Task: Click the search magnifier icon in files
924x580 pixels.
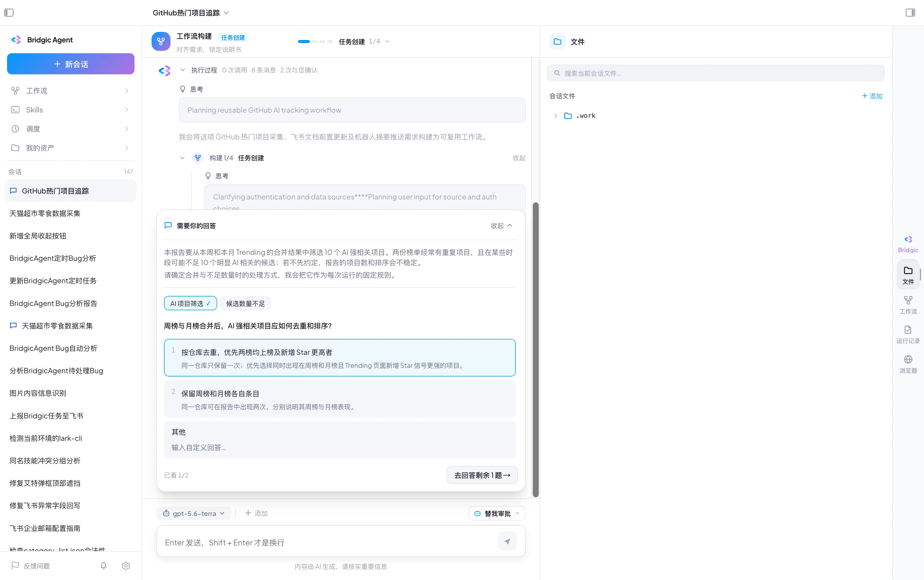Action: click(x=557, y=73)
